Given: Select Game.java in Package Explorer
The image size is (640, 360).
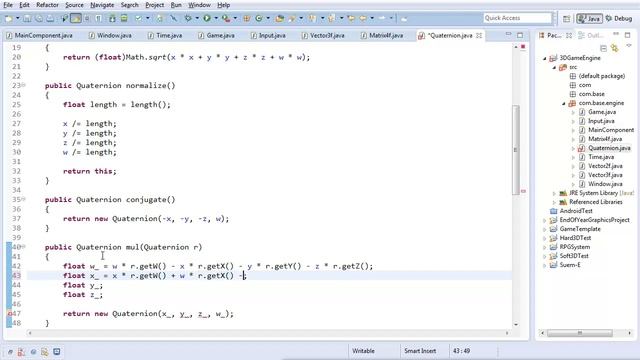Looking at the screenshot, I should (x=602, y=112).
